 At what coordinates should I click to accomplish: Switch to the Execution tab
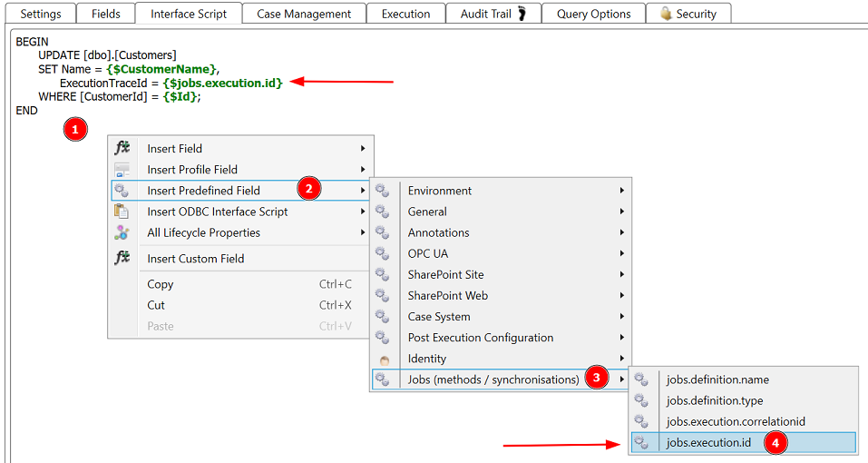(x=405, y=14)
